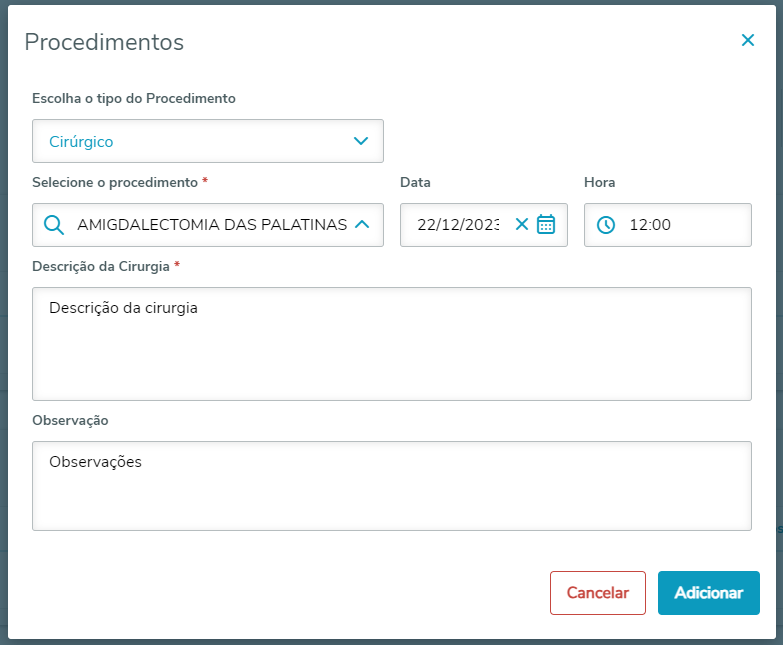Image resolution: width=783 pixels, height=645 pixels.
Task: Click the "Observação" field label
Action: point(70,420)
